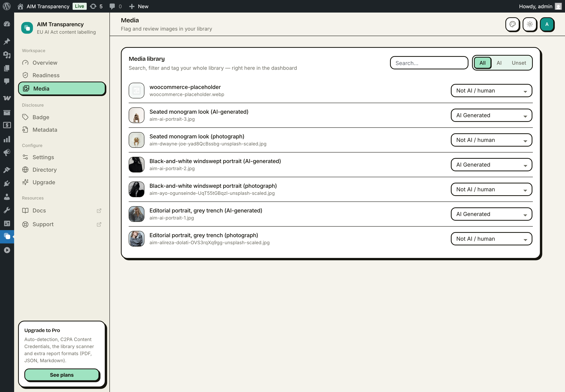Open dropdown for Black-and-white windswept portrait (photograph)
Image resolution: width=565 pixels, height=392 pixels.
(491, 189)
